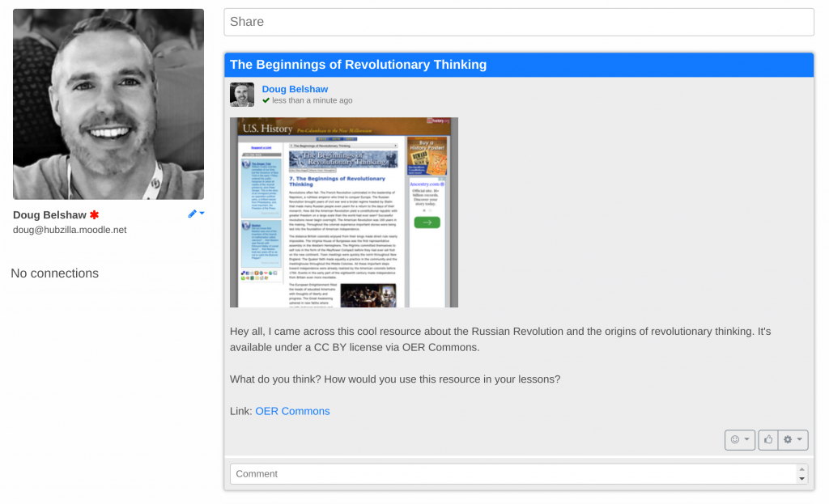829x504 pixels.
Task: Open the OER Commons link
Action: point(292,411)
